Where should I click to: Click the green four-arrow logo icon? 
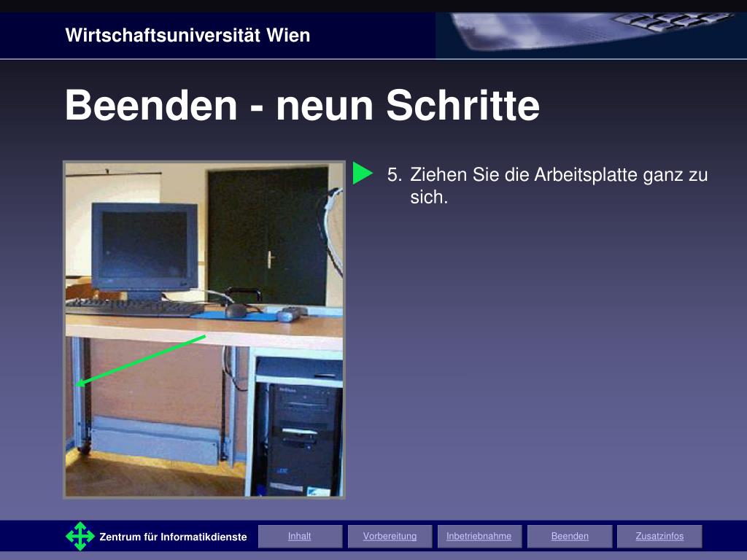click(x=80, y=536)
